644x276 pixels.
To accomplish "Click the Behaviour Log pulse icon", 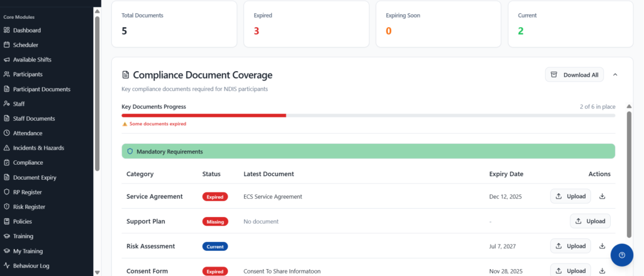I will [6, 266].
